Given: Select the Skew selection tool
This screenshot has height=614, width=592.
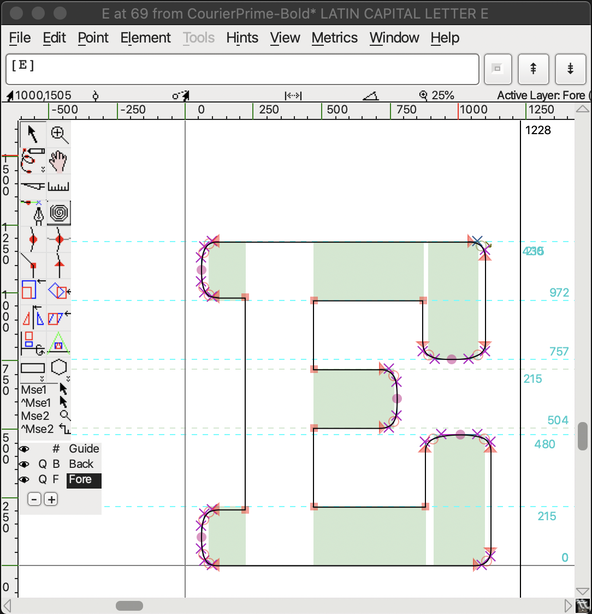Looking at the screenshot, I should [x=59, y=317].
